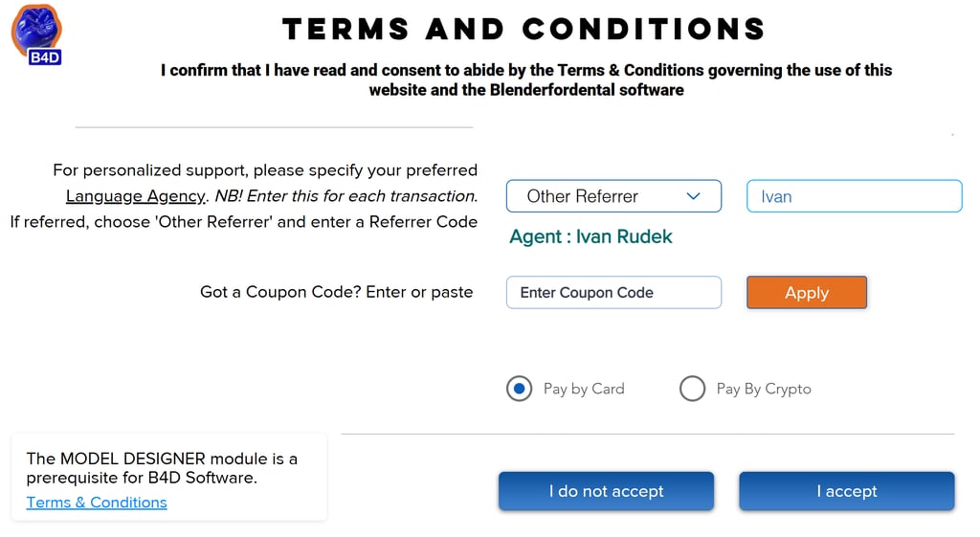Image resolution: width=980 pixels, height=537 pixels.
Task: Select the Pay by Card radio button
Action: tap(519, 389)
